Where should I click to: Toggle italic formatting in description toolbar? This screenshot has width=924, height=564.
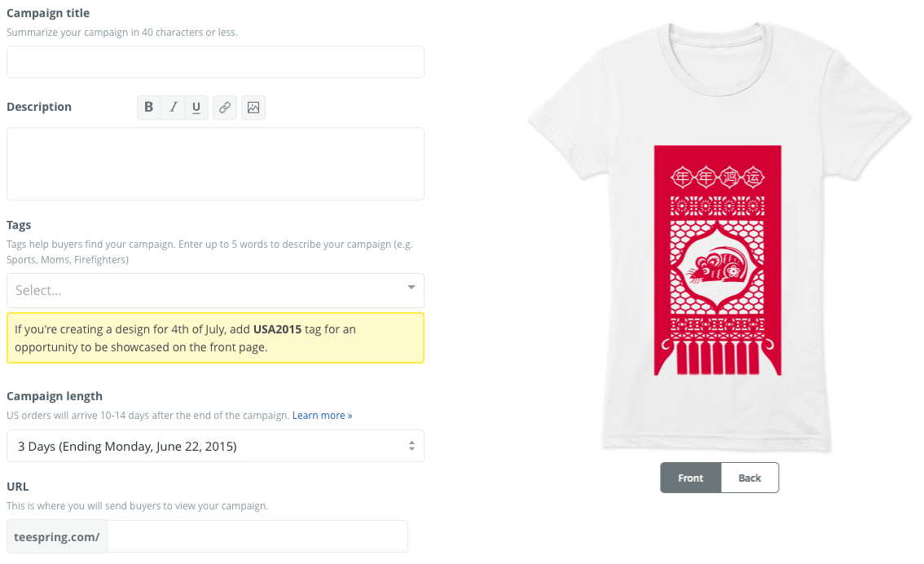173,108
